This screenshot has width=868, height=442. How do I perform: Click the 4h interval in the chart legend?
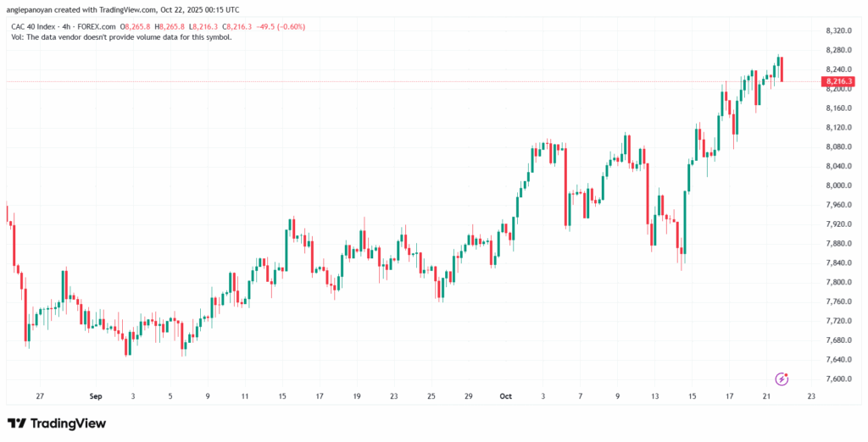coord(71,27)
